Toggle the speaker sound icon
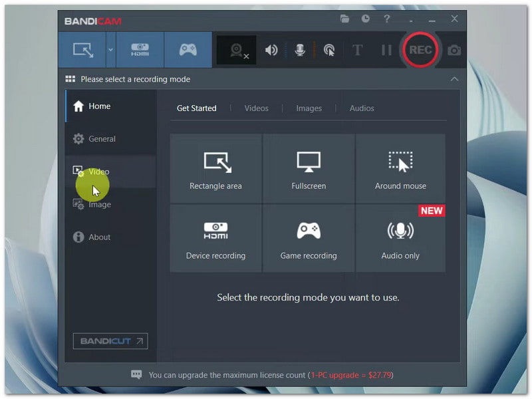 tap(271, 51)
